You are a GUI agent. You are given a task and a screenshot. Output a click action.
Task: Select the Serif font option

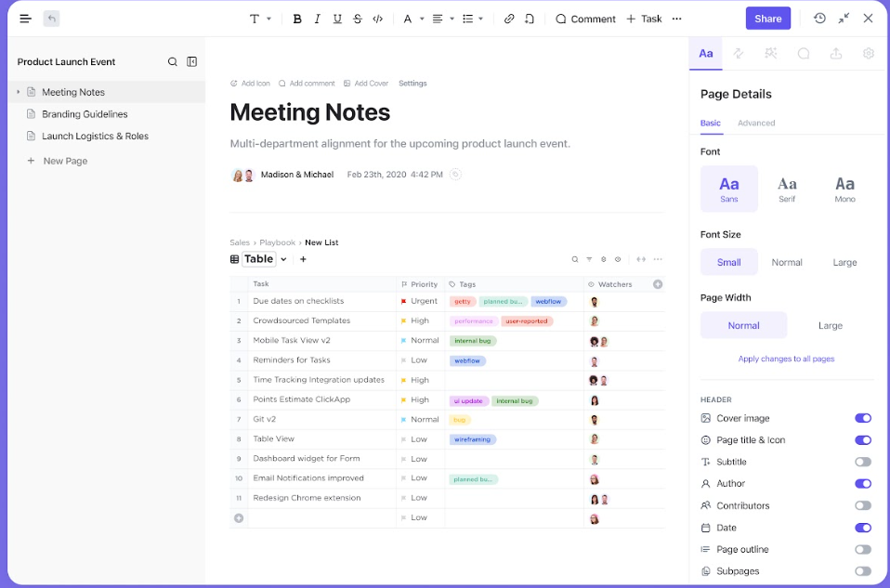(787, 189)
